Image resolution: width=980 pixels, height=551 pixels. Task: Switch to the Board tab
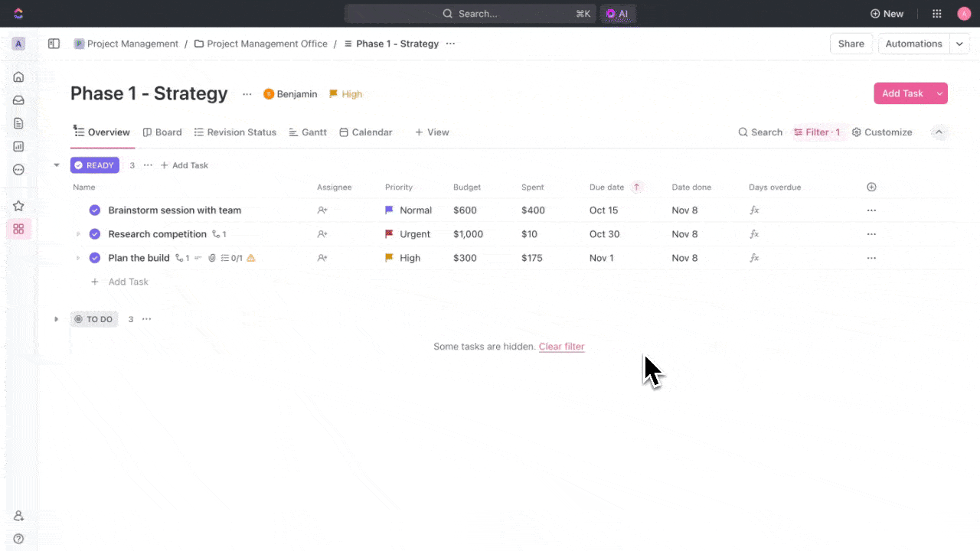point(162,132)
